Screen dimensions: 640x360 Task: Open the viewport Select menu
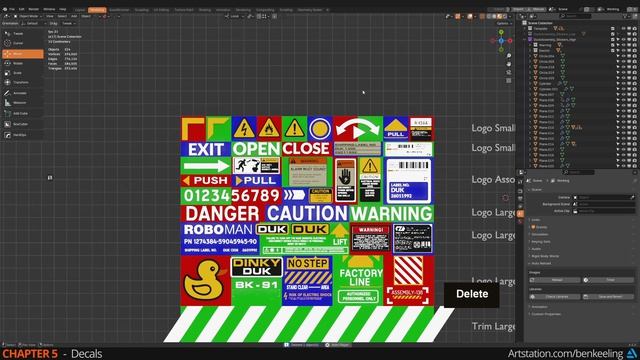pyautogui.click(x=62, y=16)
